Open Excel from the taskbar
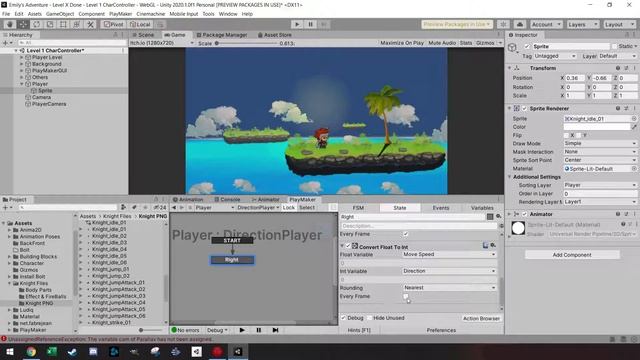The image size is (640, 360). (52, 351)
